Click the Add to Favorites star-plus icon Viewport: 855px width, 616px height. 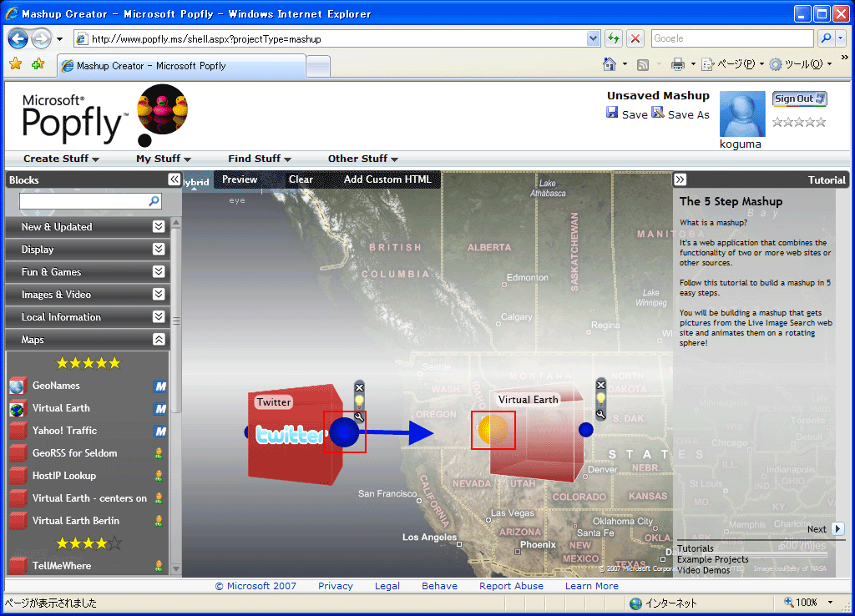[x=38, y=64]
